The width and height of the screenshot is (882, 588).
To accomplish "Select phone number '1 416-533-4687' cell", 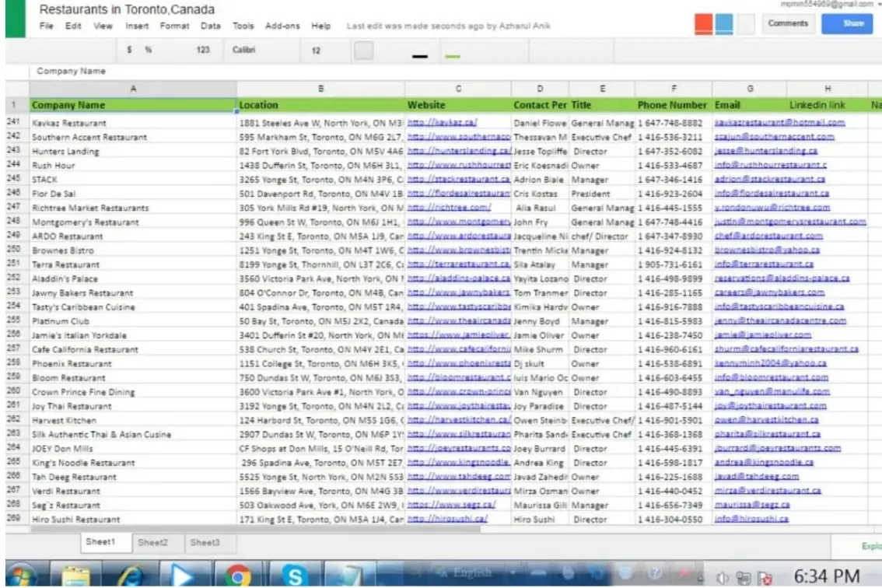I will tap(674, 166).
